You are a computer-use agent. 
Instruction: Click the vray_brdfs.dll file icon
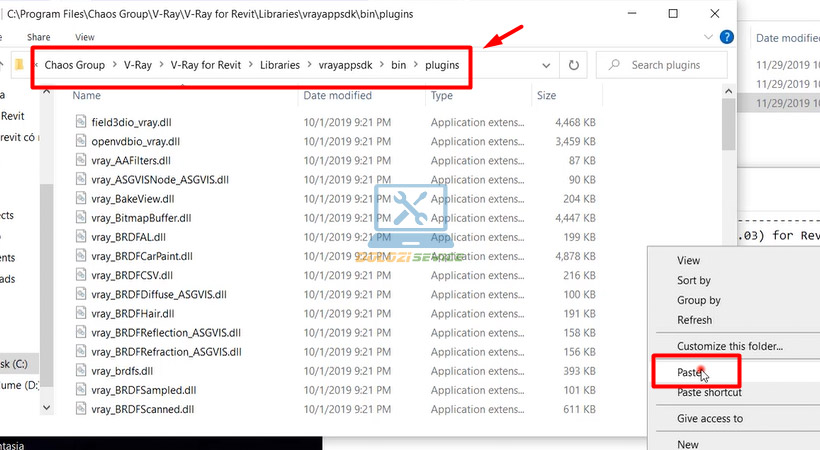click(x=82, y=371)
